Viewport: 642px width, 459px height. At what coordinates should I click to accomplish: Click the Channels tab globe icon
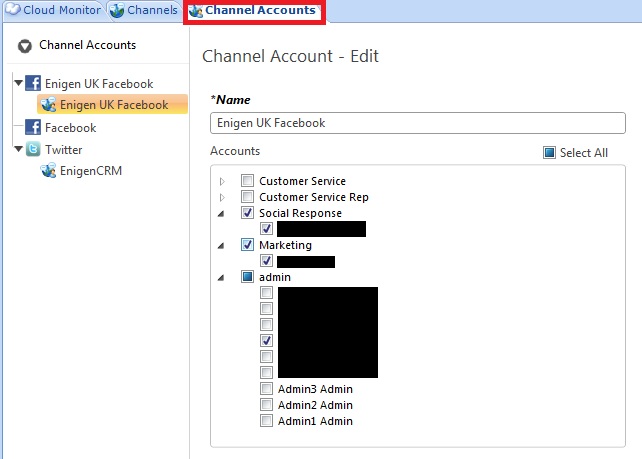pos(118,11)
